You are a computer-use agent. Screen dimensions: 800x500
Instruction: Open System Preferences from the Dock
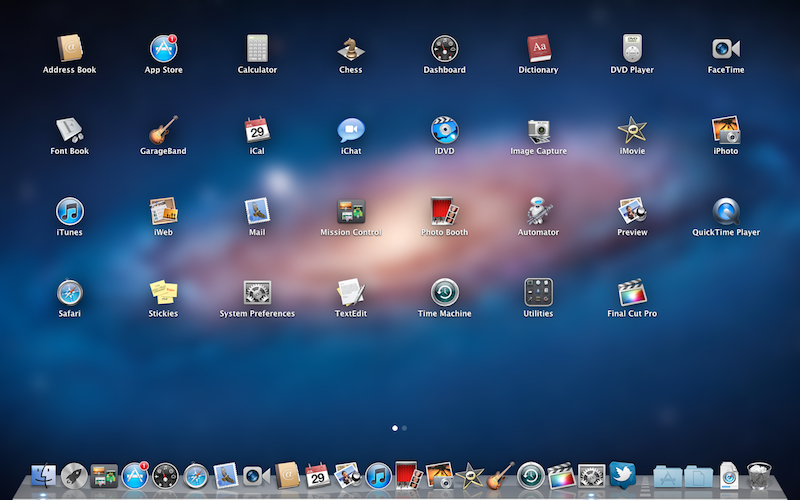coord(591,476)
